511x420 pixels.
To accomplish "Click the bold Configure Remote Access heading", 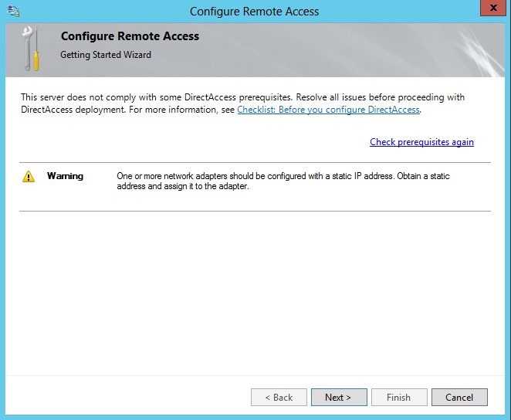I will [x=130, y=36].
